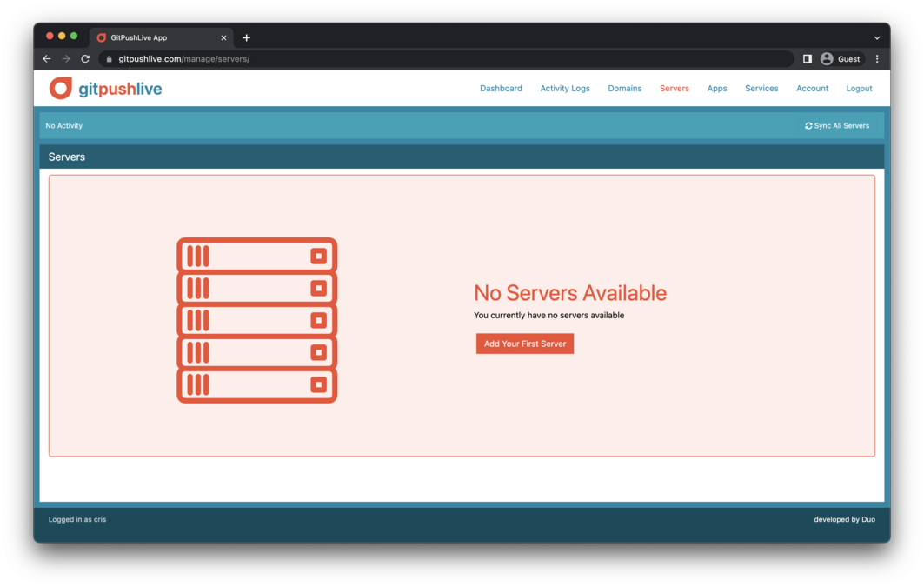Image resolution: width=924 pixels, height=587 pixels.
Task: Open the Dashboard page
Action: (x=501, y=88)
